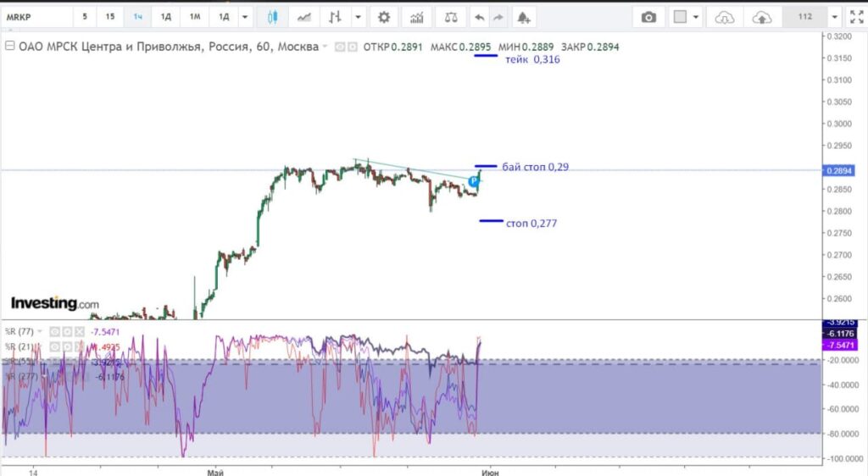Hide the %R (77) indicator
This screenshot has height=476, width=868.
pyautogui.click(x=54, y=332)
